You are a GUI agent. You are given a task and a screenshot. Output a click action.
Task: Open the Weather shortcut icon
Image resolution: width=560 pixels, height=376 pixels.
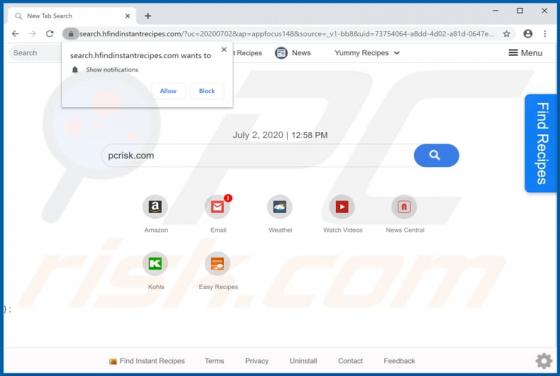280,207
